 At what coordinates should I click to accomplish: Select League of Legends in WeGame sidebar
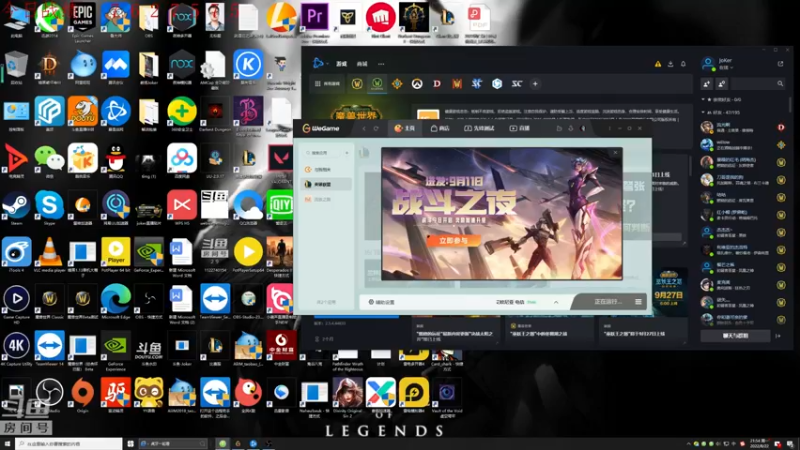(325, 184)
